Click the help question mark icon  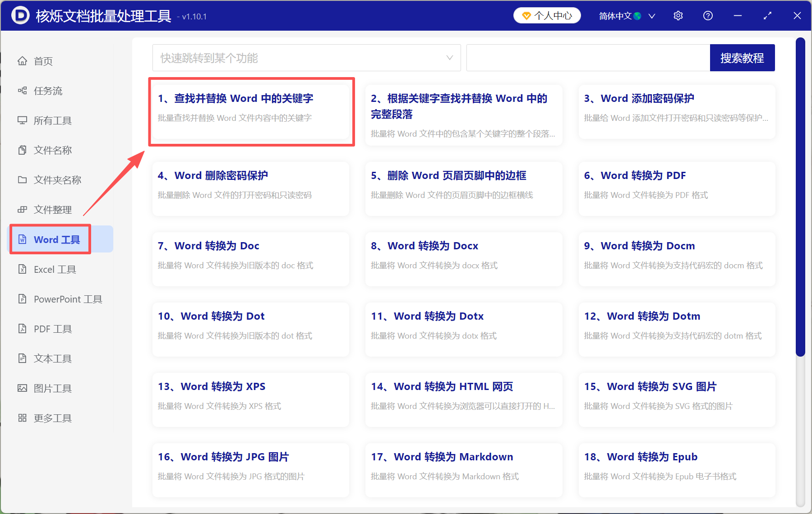(708, 15)
